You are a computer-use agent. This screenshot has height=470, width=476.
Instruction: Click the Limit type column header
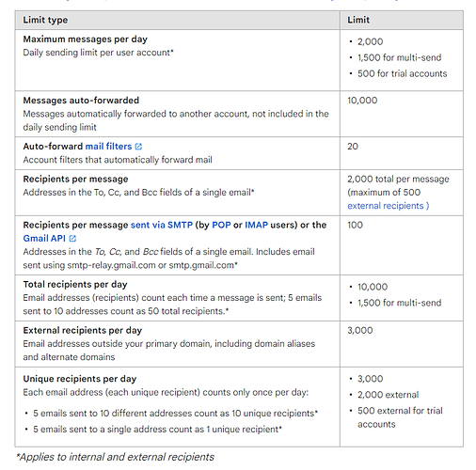(x=45, y=20)
